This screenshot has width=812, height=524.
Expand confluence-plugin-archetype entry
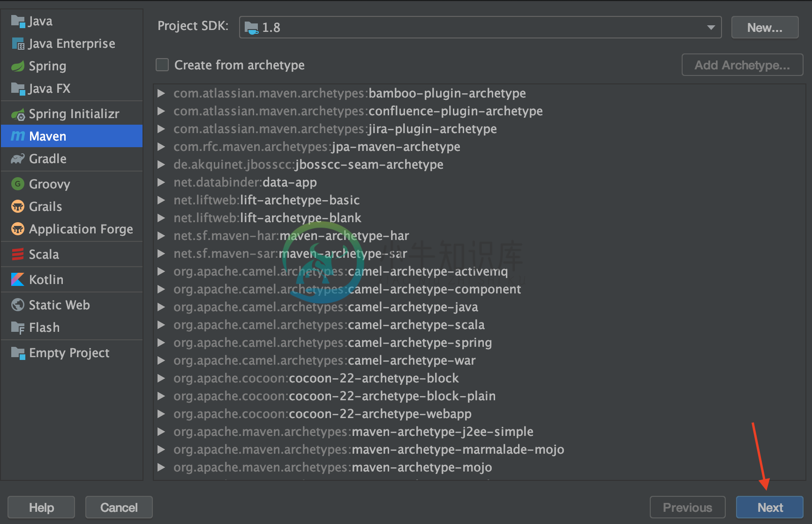161,111
